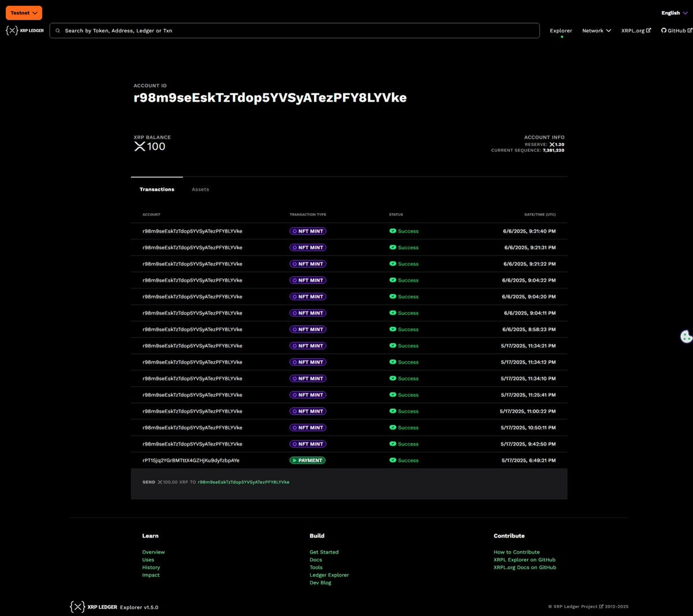The width and height of the screenshot is (693, 616).
Task: Click the green PAYMENT badge
Action: coord(307,461)
